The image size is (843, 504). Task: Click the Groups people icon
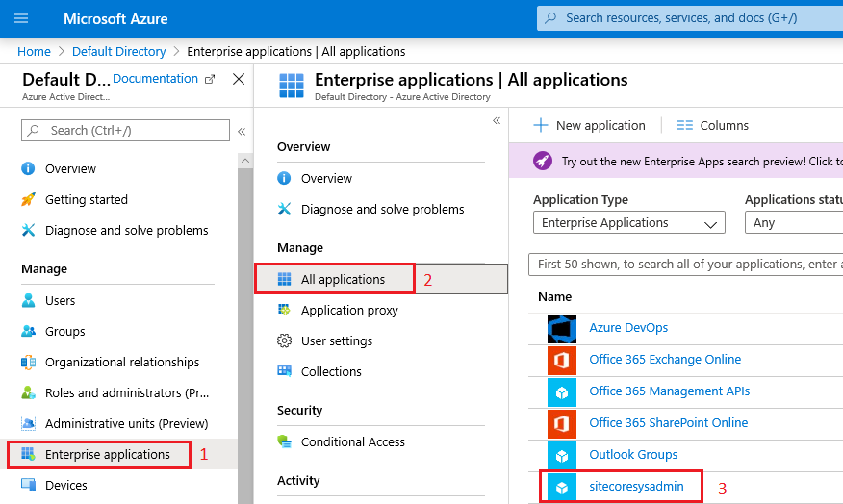pos(28,331)
